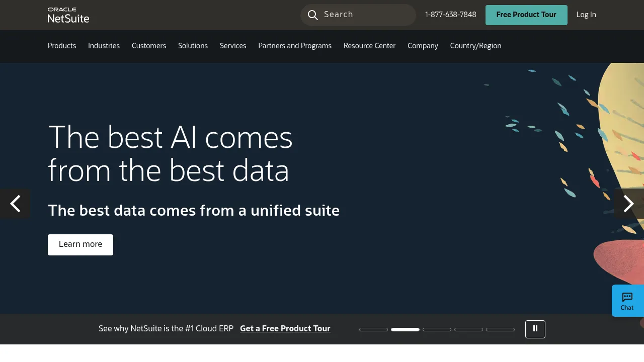The image size is (644, 362).
Task: Call link 1-877-638-7848
Action: click(x=451, y=15)
